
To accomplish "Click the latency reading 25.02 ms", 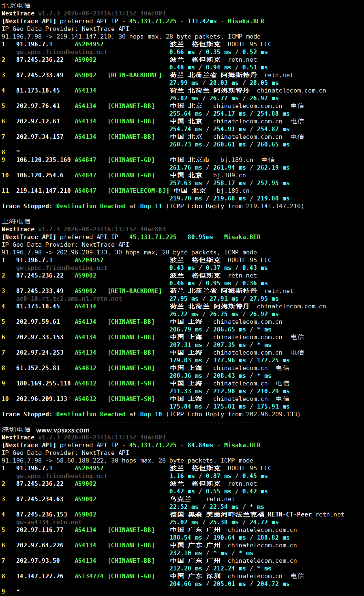I will (x=184, y=522).
